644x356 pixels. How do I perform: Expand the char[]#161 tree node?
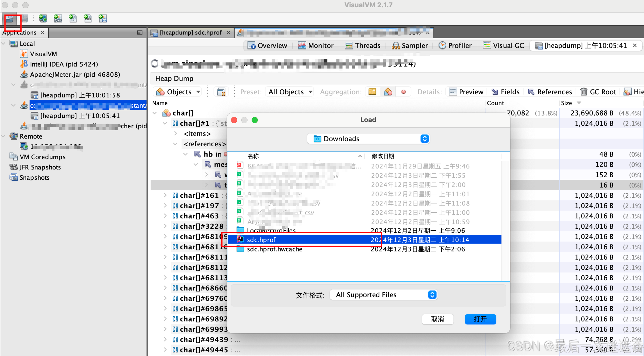pyautogui.click(x=165, y=195)
